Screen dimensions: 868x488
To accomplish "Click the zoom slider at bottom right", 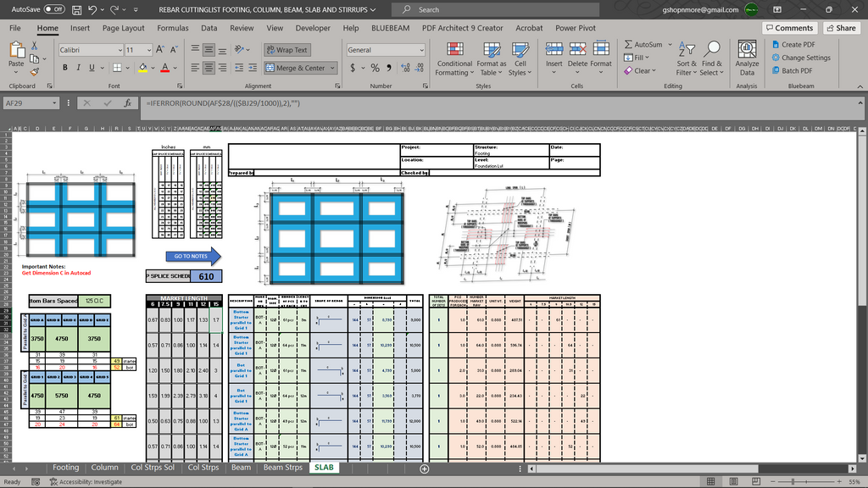I will pyautogui.click(x=793, y=481).
